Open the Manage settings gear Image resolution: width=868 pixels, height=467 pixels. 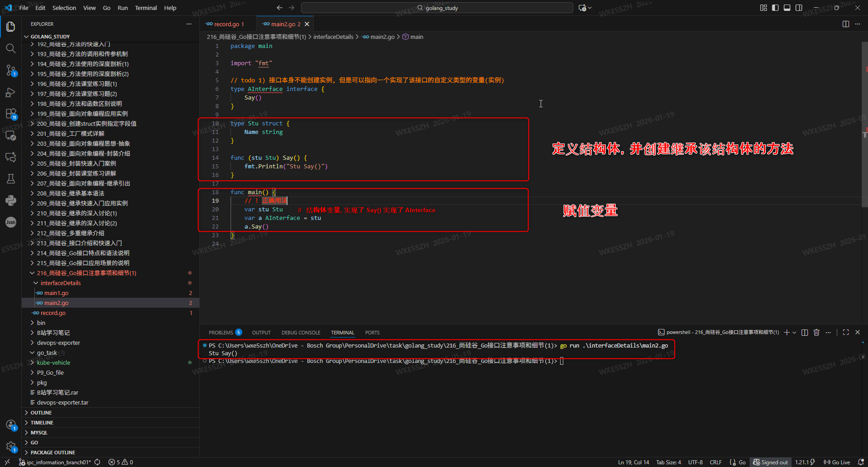(x=11, y=447)
